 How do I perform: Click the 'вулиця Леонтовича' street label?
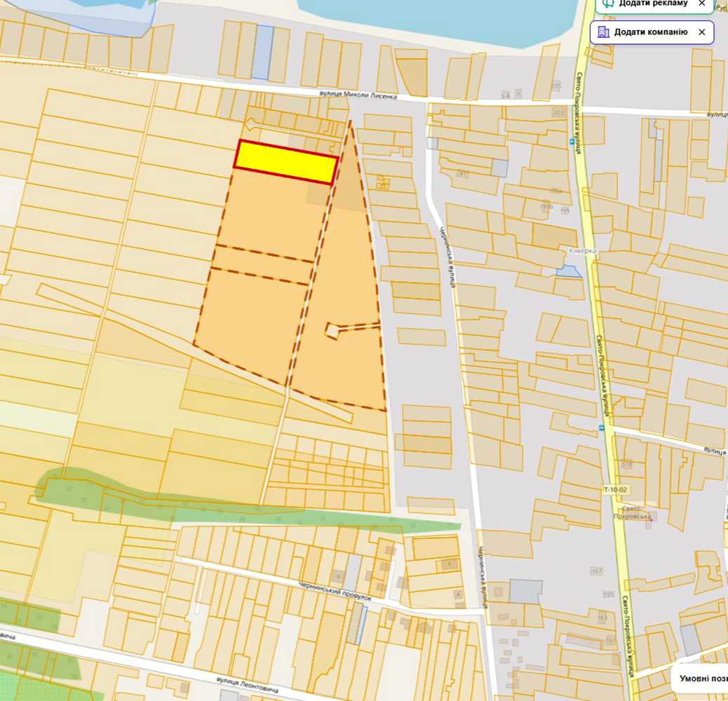248,684
